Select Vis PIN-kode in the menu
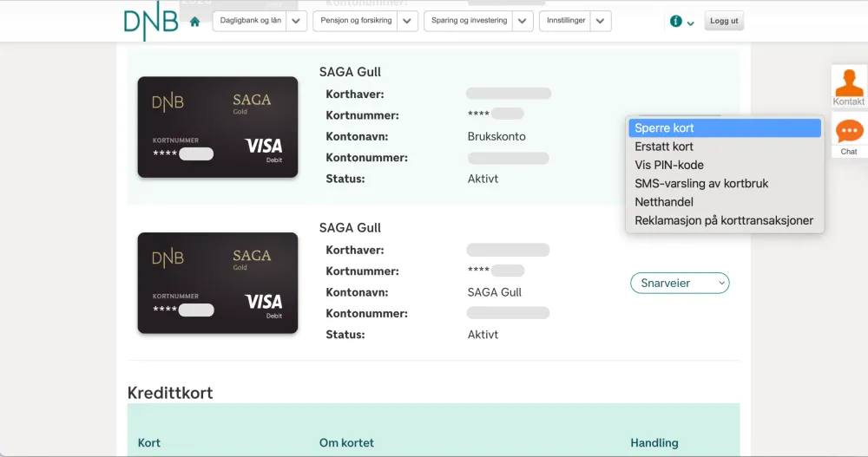The height and width of the screenshot is (457, 868). [669, 165]
